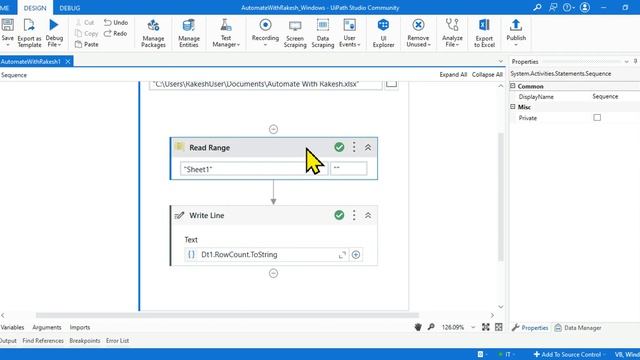Click the Save icon in ribbon
Screen dimensions: 640x360
coord(7,25)
